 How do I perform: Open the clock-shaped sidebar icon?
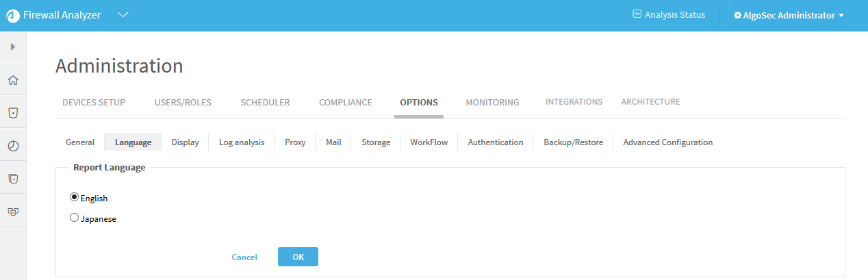click(13, 145)
